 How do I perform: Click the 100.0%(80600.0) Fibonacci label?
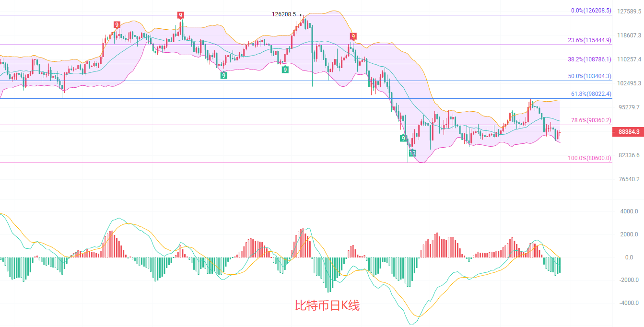click(589, 158)
